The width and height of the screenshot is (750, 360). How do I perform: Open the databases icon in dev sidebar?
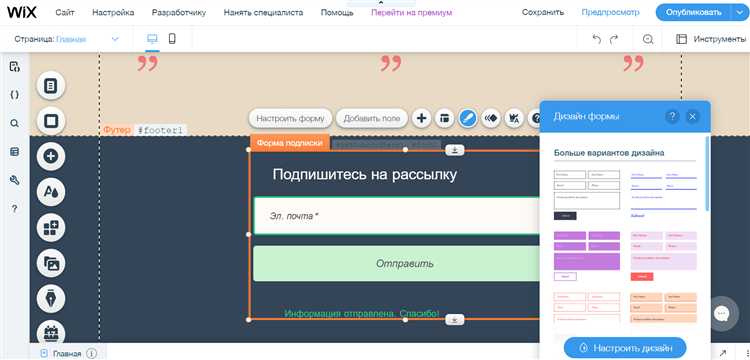[14, 152]
